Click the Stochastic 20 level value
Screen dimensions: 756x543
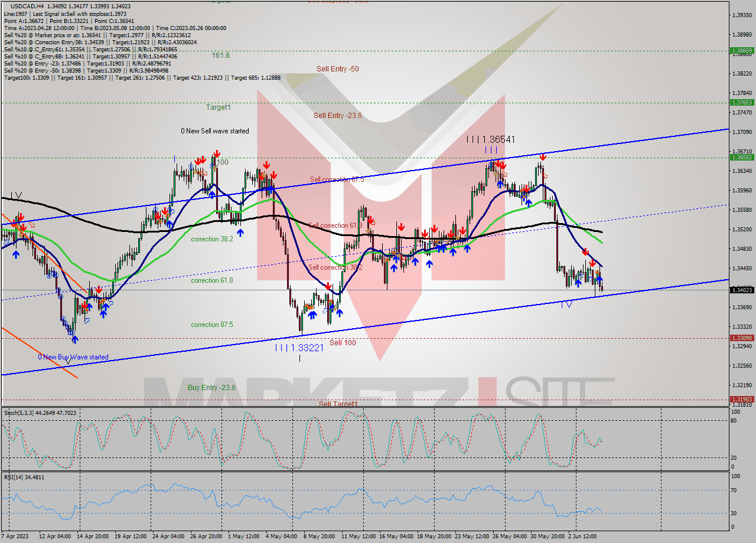point(733,458)
